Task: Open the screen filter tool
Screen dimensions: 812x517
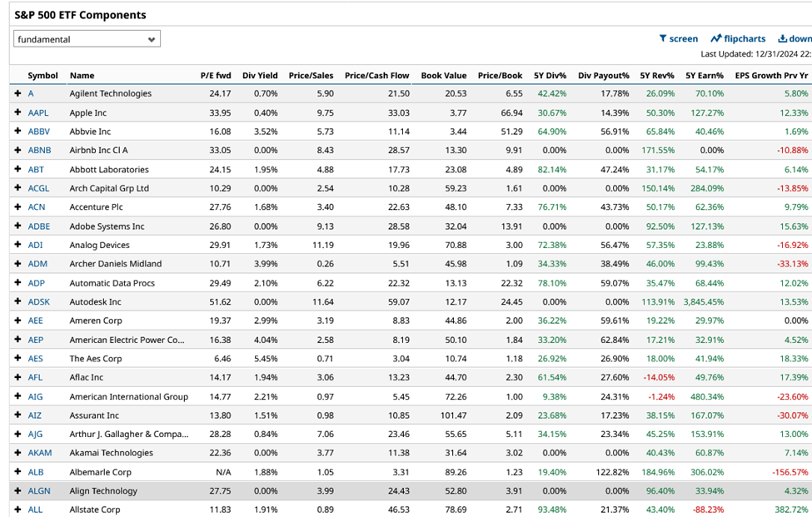Action: tap(677, 37)
